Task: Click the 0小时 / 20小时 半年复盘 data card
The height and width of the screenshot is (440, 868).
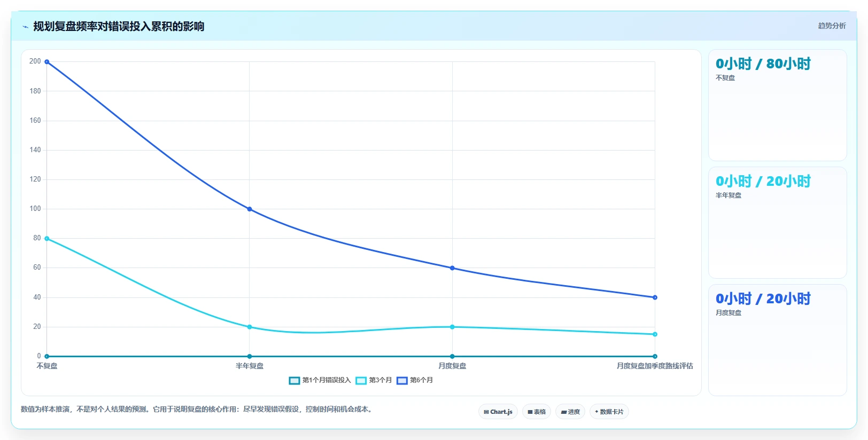Action: pos(777,223)
